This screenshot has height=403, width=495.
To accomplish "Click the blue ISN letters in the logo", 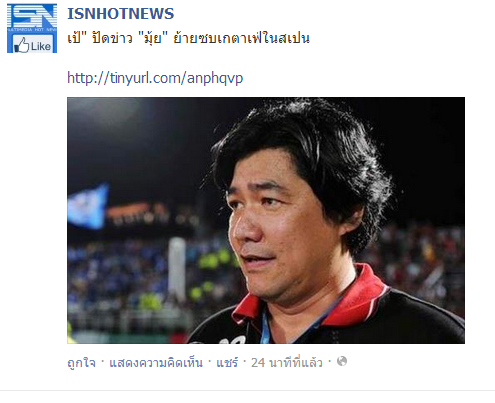I will click(x=32, y=16).
